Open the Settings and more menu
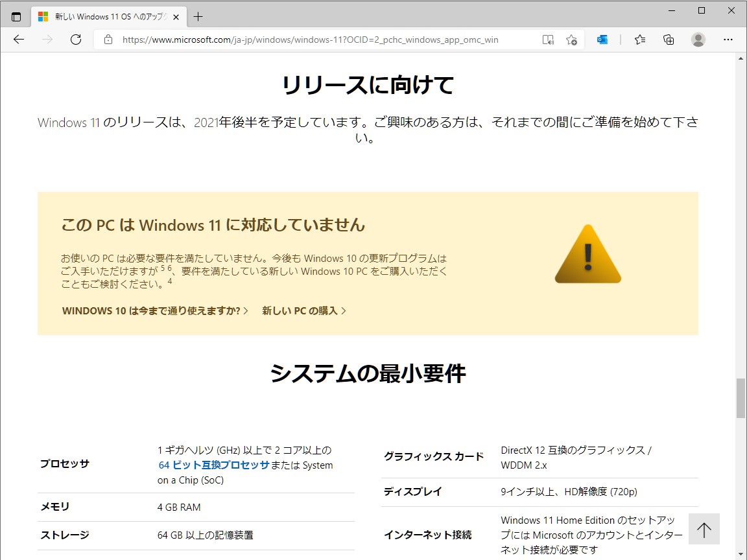The width and height of the screenshot is (747, 560). click(728, 40)
